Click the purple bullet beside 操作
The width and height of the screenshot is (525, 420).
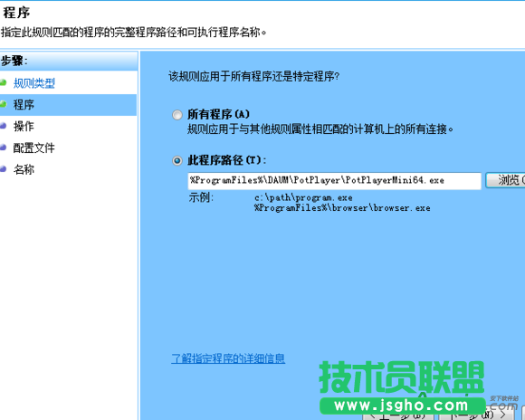pos(3,126)
